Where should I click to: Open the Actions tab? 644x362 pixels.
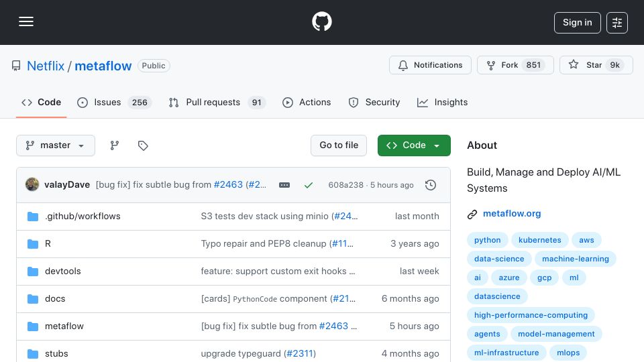[307, 102]
